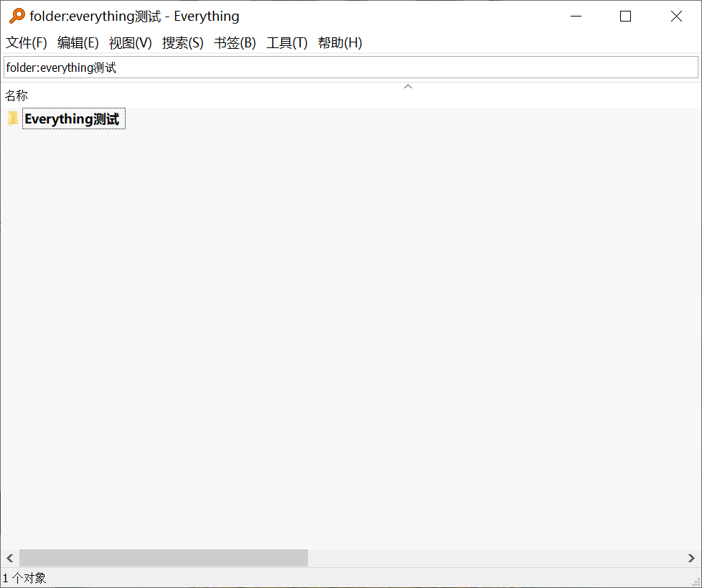Open the 编辑(E) menu
702x588 pixels.
point(78,43)
